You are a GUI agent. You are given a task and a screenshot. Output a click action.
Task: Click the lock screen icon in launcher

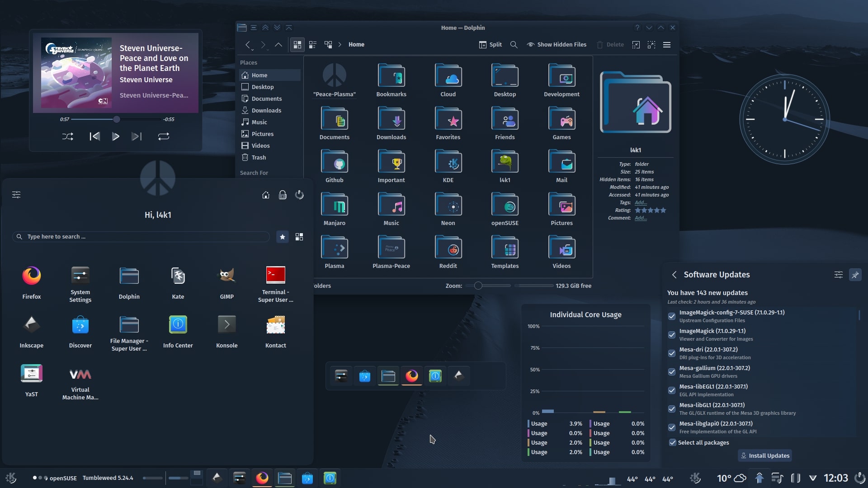pyautogui.click(x=283, y=195)
